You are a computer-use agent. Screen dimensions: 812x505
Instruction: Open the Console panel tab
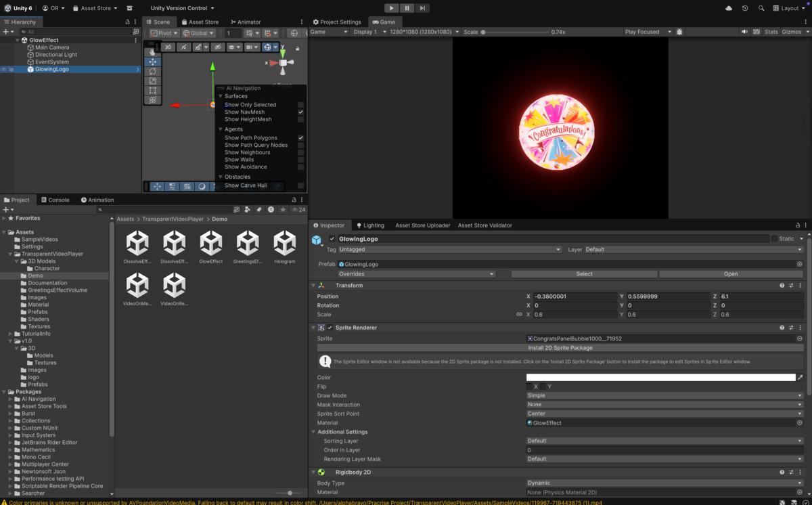[x=55, y=199]
